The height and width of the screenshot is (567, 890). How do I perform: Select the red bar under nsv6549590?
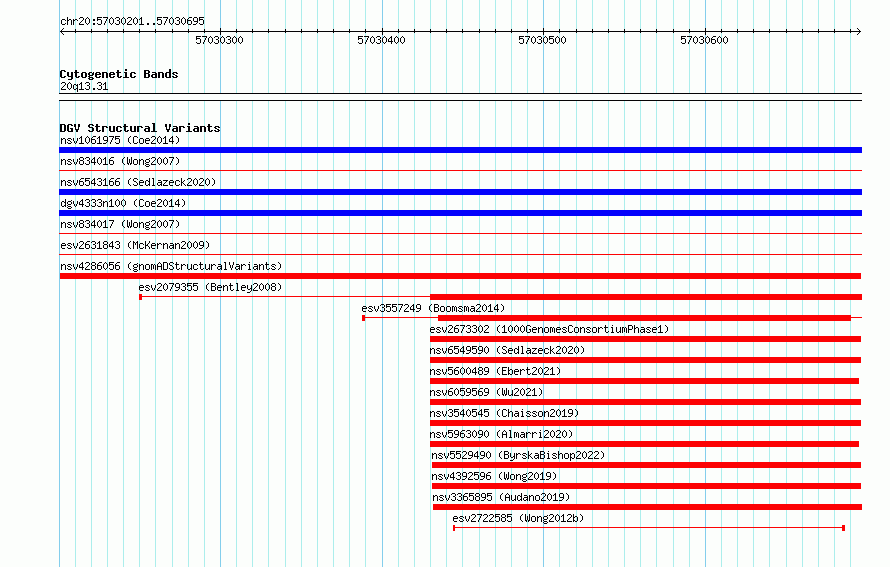(x=645, y=360)
